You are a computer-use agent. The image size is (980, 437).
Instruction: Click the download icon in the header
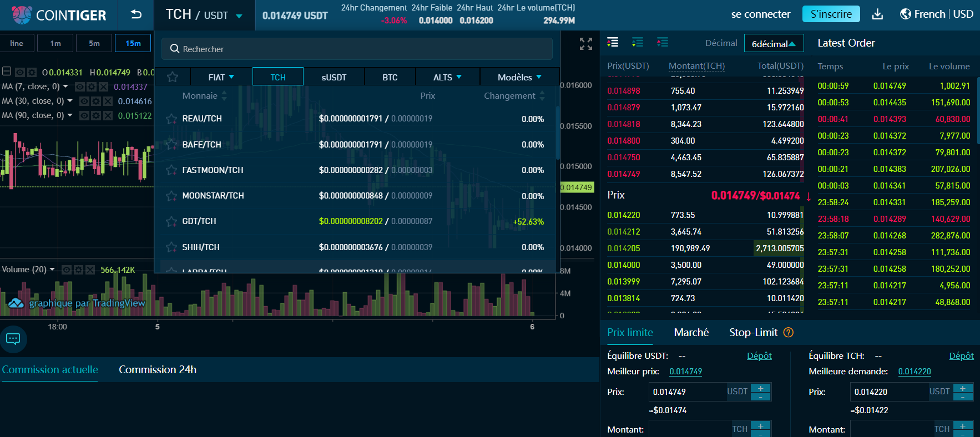click(x=877, y=14)
